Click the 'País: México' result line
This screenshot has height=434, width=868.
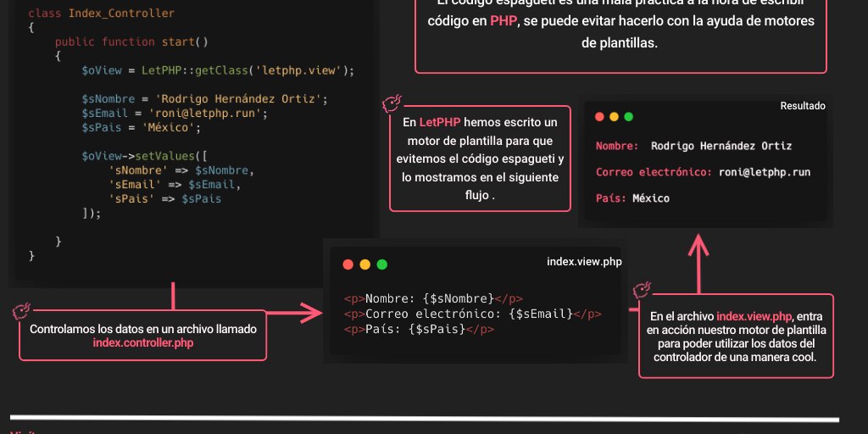pos(632,198)
